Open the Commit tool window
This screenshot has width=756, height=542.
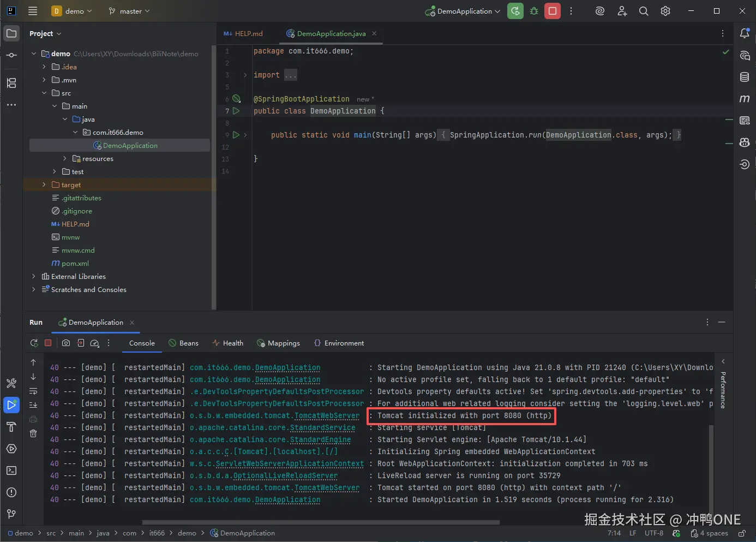(11, 55)
